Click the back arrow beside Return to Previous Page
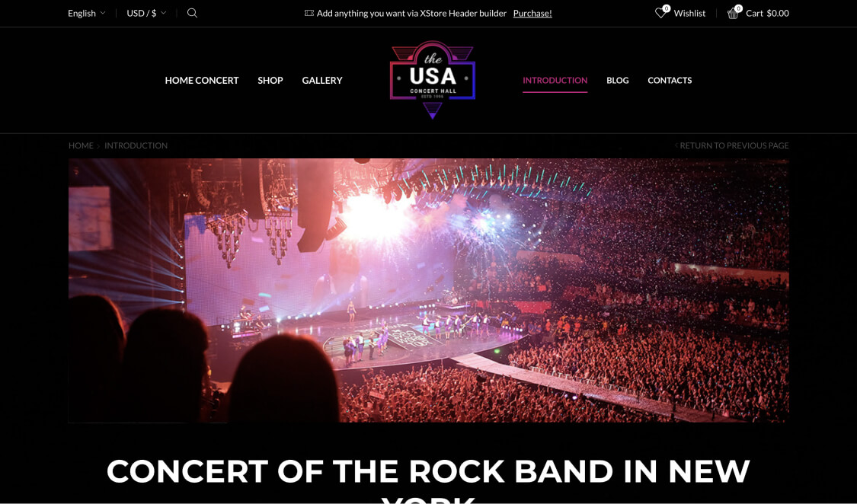The height and width of the screenshot is (504, 857). click(x=676, y=145)
